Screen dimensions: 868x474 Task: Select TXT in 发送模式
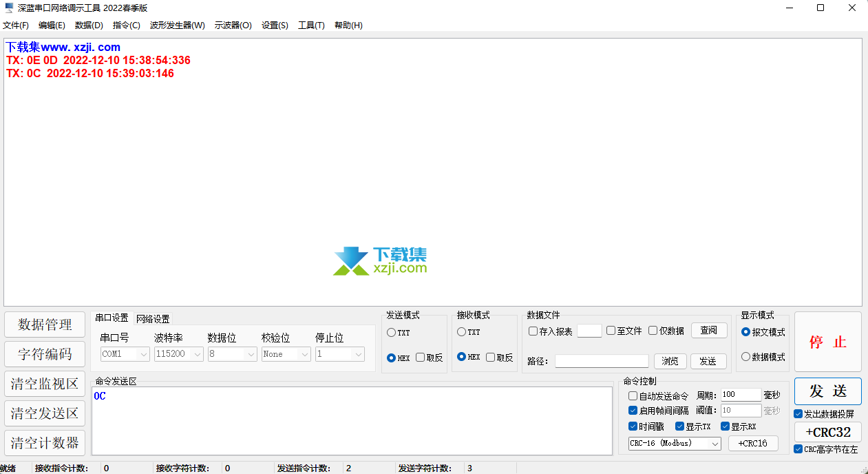pyautogui.click(x=399, y=333)
